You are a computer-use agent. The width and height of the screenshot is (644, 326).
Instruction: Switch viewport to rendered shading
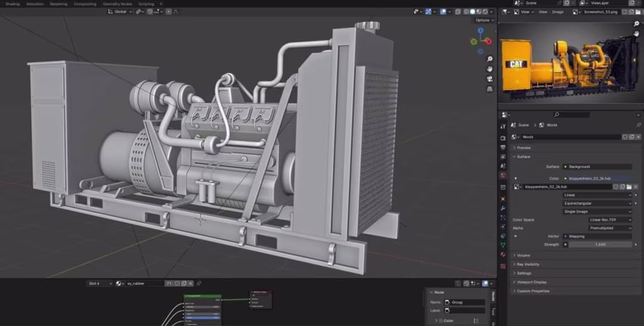485,12
